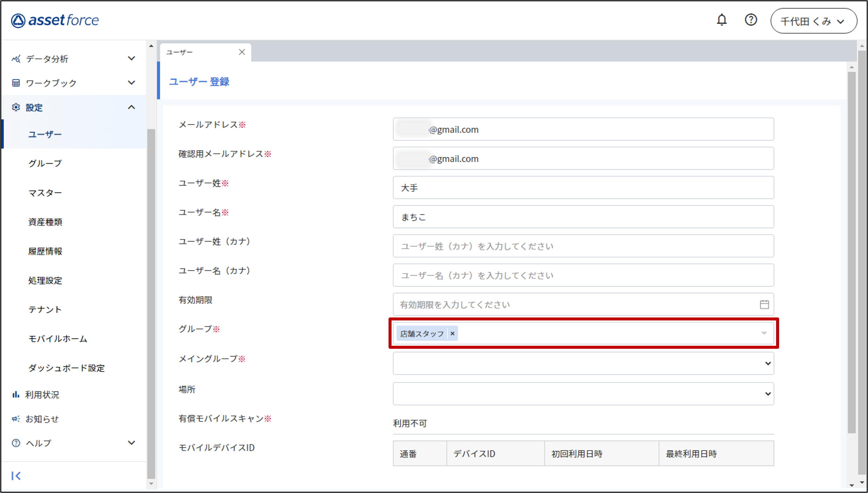This screenshot has width=868, height=493.
Task: Remove the 店舗スタッフ group tag
Action: point(452,333)
